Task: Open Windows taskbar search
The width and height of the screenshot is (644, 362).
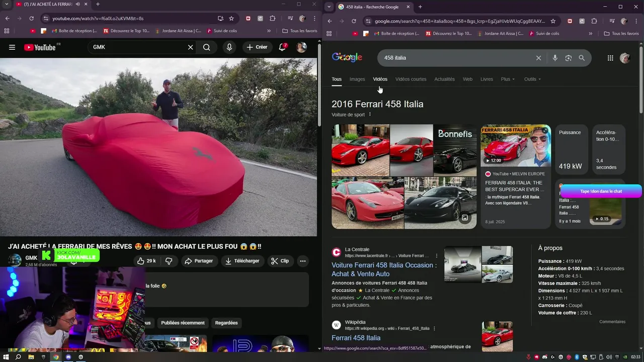Action: pyautogui.click(x=19, y=357)
